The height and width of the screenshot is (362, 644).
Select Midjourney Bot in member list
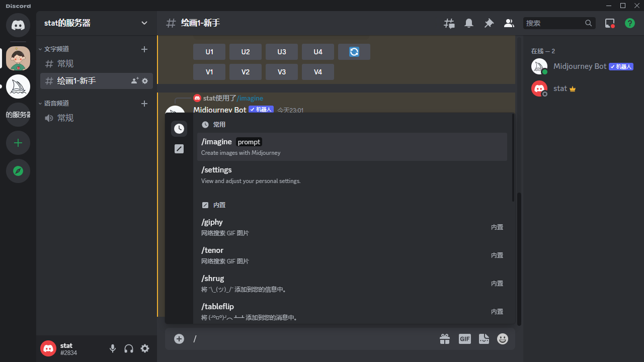point(582,66)
